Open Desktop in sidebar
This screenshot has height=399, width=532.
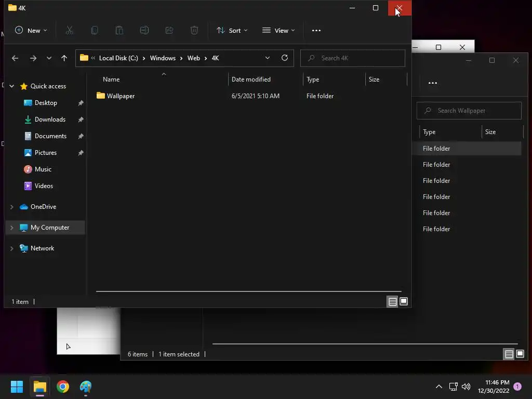coord(46,103)
